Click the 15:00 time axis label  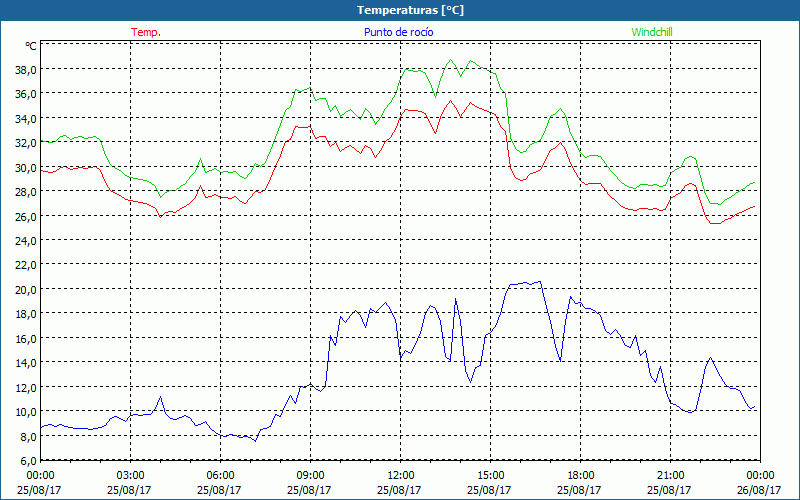[x=490, y=476]
